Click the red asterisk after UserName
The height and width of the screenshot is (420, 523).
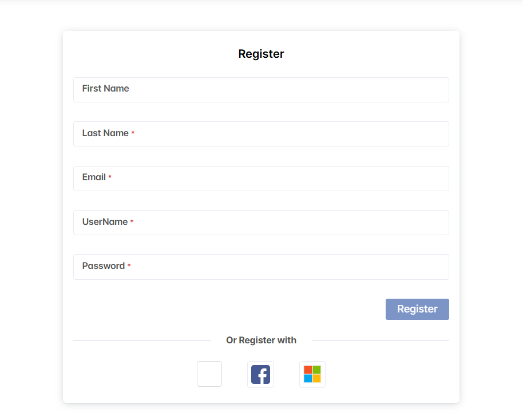click(x=132, y=222)
